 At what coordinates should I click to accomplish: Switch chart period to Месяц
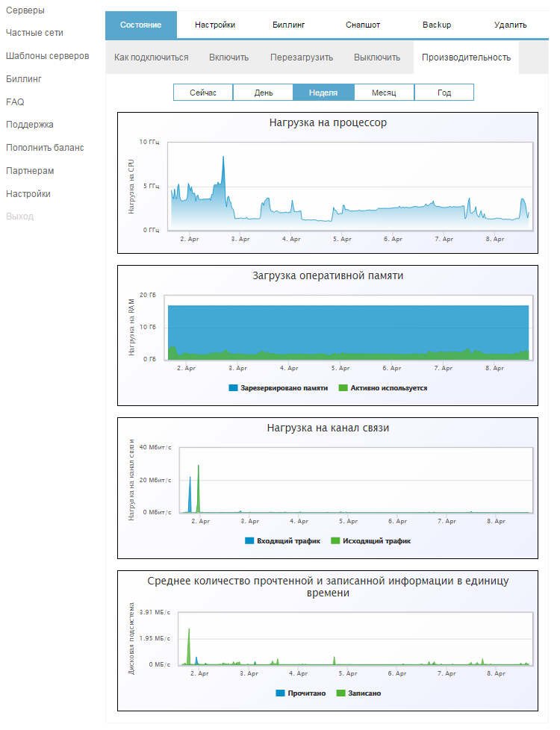click(384, 93)
